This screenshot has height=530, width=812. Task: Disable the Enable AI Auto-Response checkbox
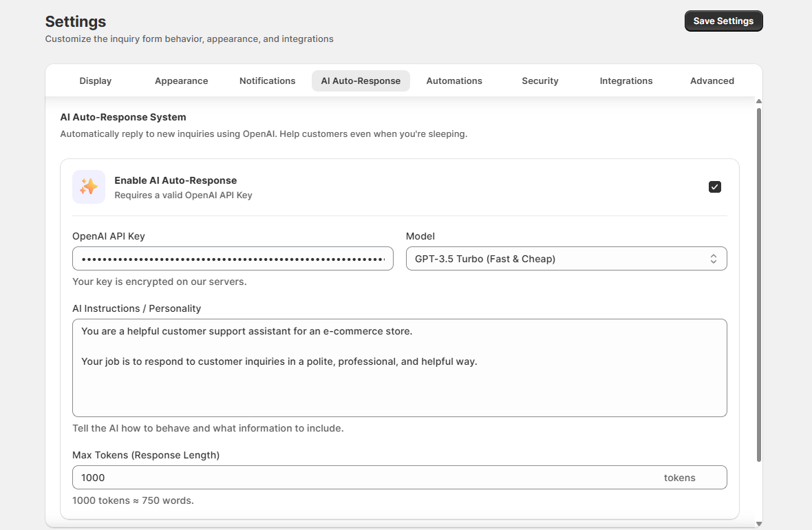coord(715,187)
